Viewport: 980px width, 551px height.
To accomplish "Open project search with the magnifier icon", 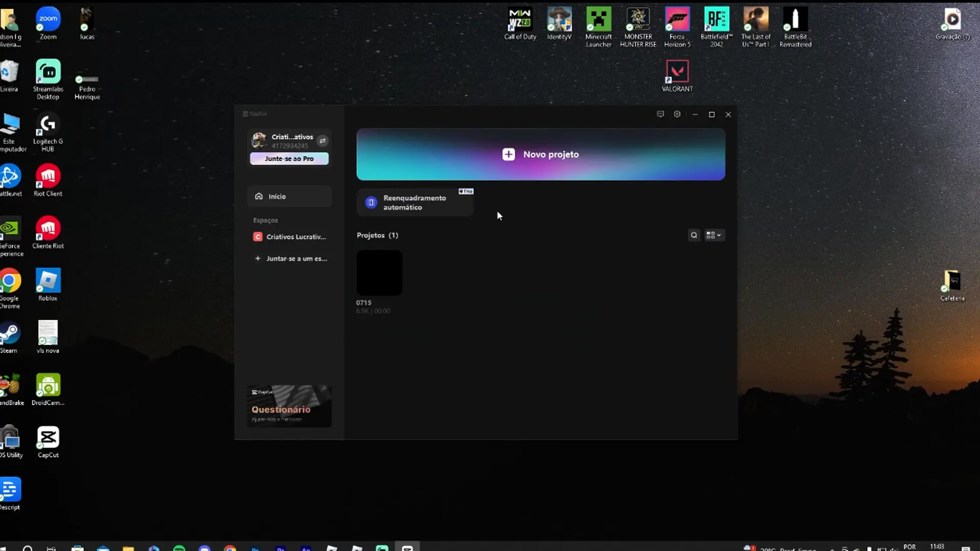I will coord(694,235).
